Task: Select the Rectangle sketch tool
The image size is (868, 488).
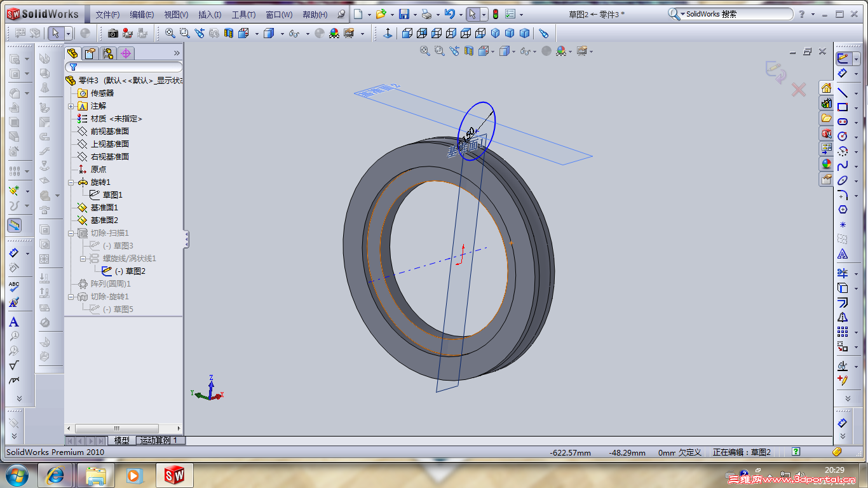Action: (843, 107)
